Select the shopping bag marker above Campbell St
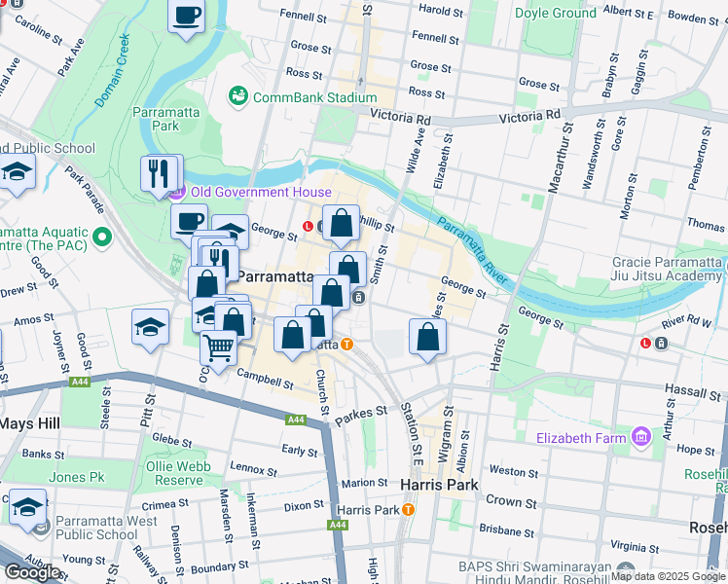Screen dimensions: 728x584 pos(292,336)
